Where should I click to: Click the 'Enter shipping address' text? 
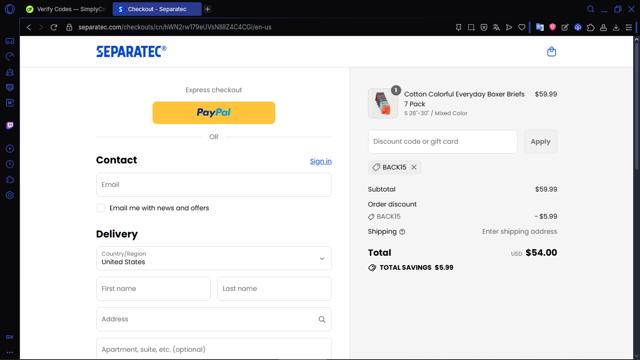coord(519,231)
